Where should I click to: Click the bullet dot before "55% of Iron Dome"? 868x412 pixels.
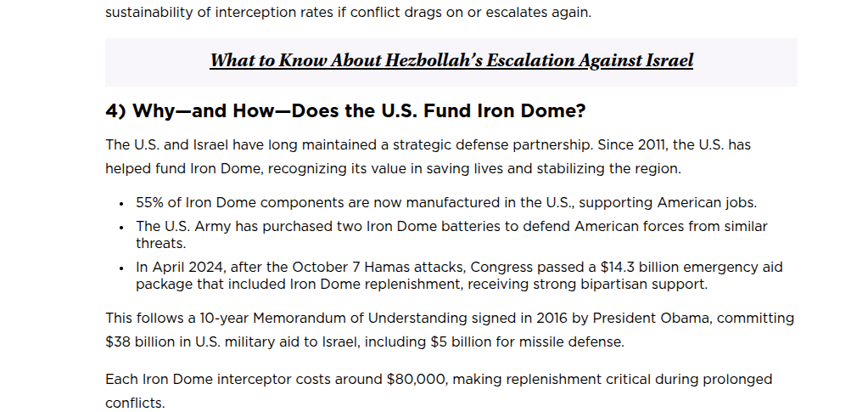tap(121, 204)
